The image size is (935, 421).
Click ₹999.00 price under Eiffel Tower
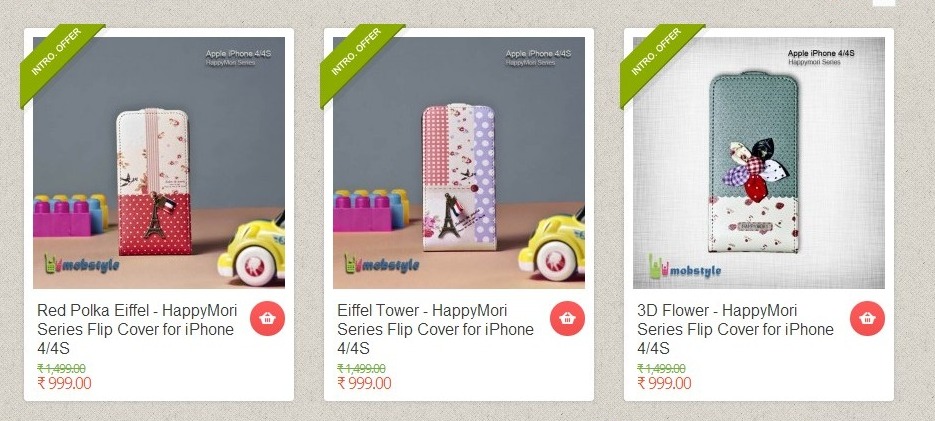[364, 383]
